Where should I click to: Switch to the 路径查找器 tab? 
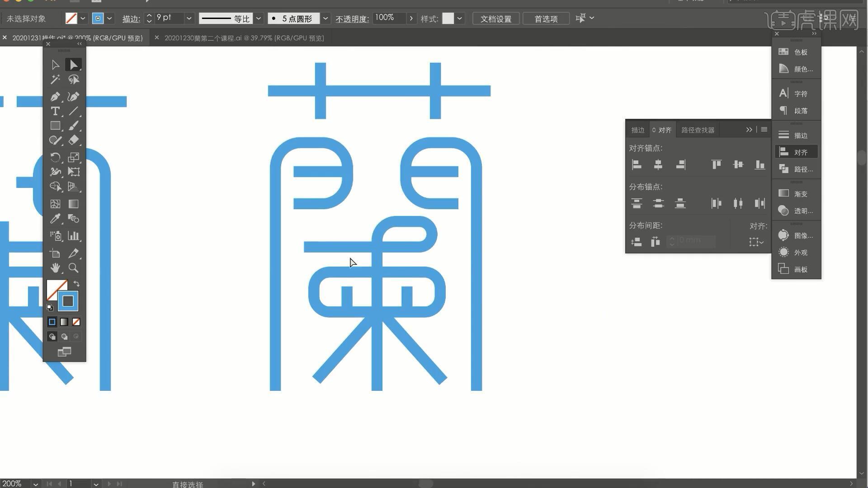(x=697, y=130)
